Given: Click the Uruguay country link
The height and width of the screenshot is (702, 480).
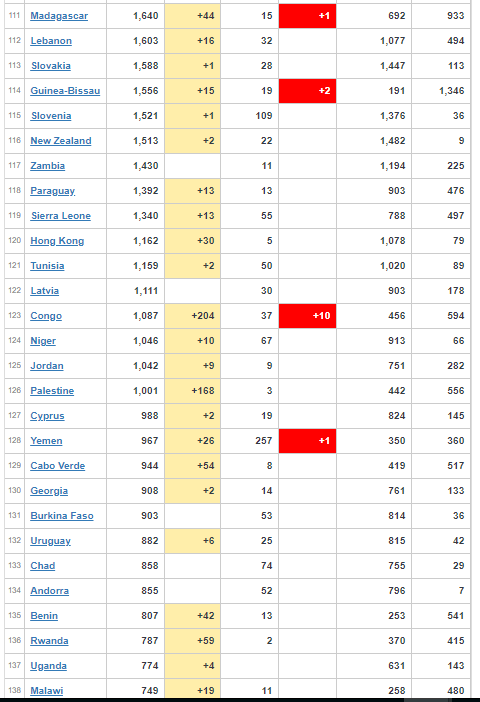Looking at the screenshot, I should (x=51, y=541).
